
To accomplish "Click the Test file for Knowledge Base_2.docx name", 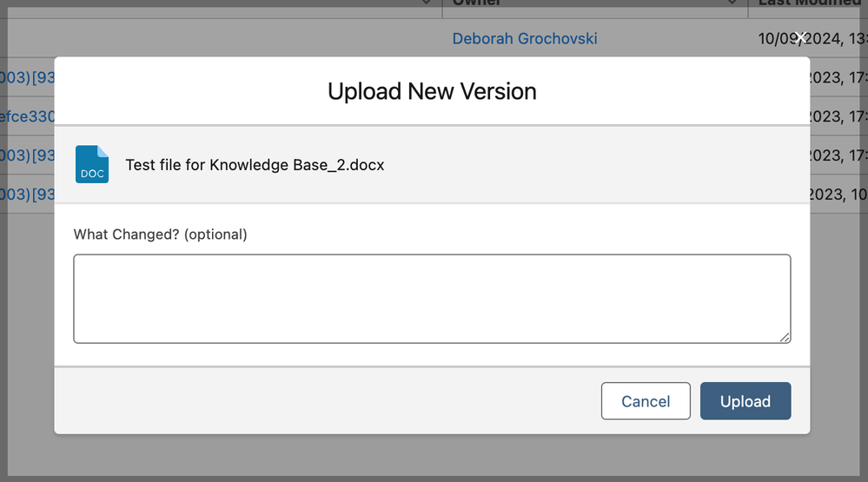I will point(255,165).
